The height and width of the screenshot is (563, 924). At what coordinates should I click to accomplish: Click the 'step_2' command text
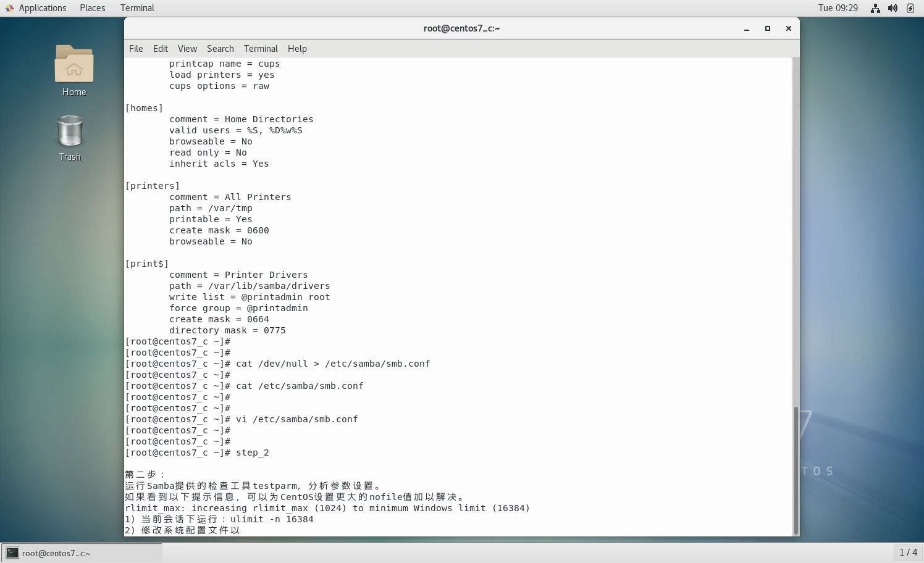(252, 452)
